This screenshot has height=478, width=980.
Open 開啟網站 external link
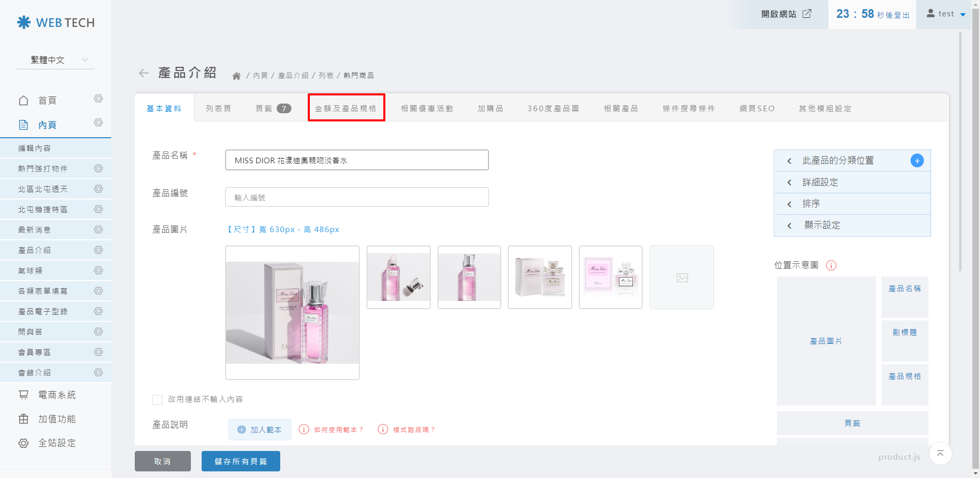point(786,14)
